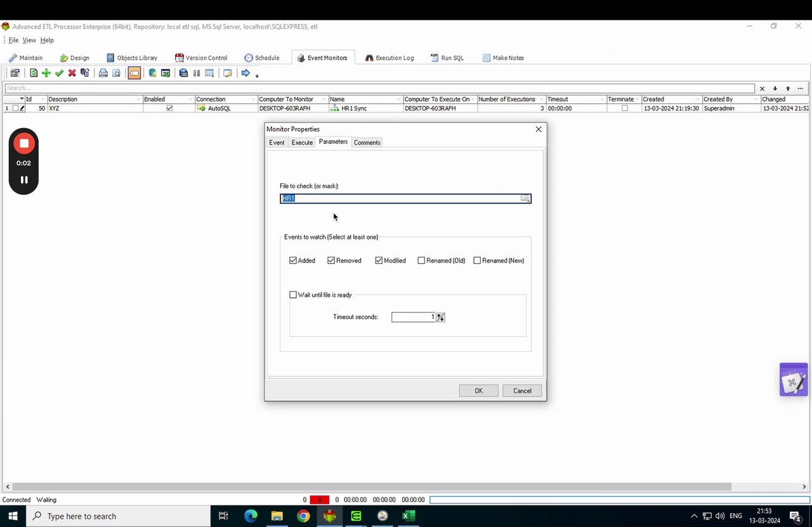This screenshot has width=812, height=527.
Task: Open the Description column filter dropdown
Action: point(138,100)
